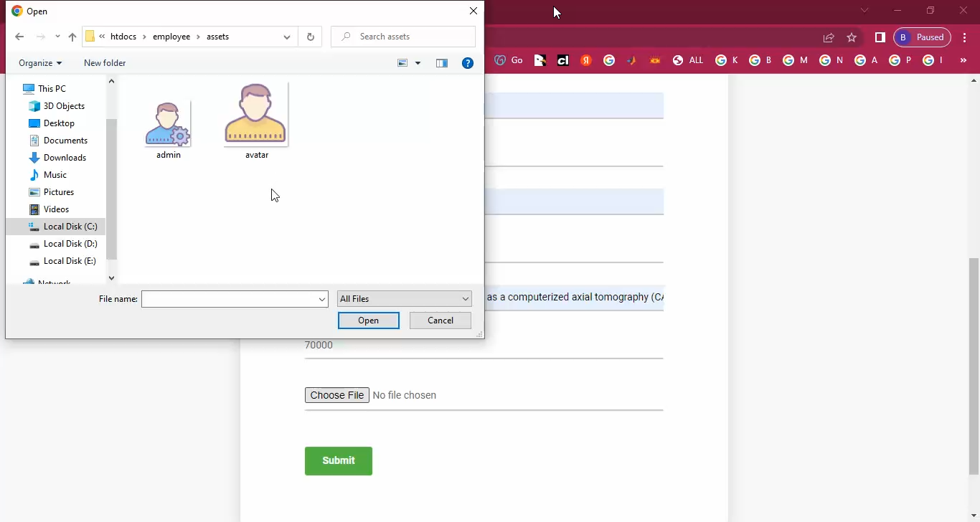This screenshot has height=522, width=980.
Task: Close the Open dialog window
Action: [473, 11]
